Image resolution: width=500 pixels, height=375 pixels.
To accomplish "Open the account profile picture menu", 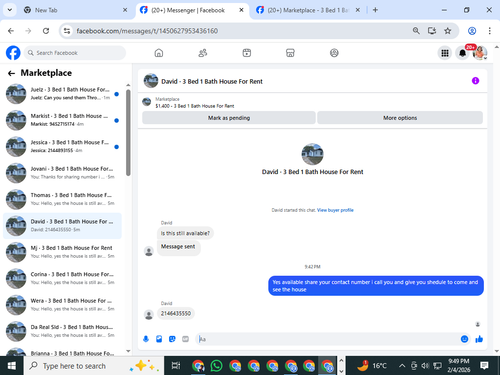I will (480, 53).
